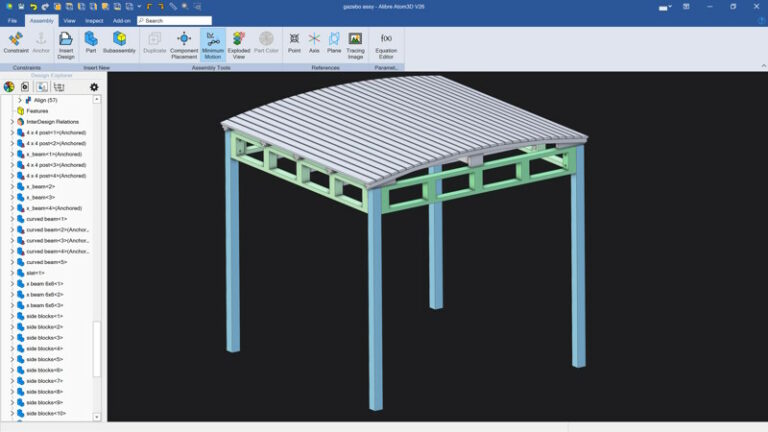Open Design Explorer gear settings
The width and height of the screenshot is (768, 432).
coord(94,87)
